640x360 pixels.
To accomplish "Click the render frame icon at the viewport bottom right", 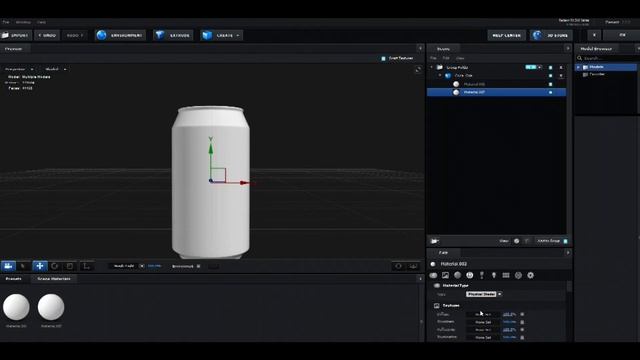I will (x=413, y=267).
